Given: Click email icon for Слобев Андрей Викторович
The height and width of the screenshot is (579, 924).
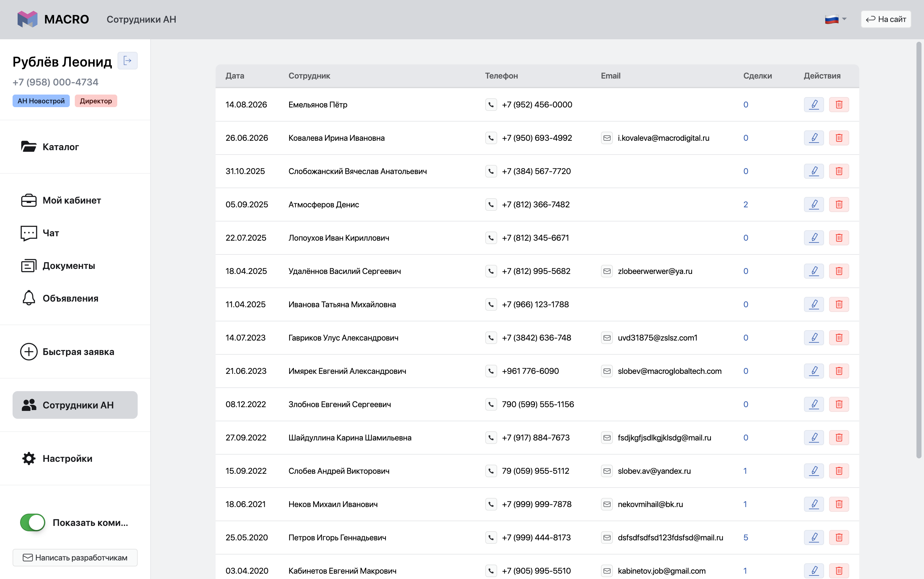Looking at the screenshot, I should coord(607,471).
